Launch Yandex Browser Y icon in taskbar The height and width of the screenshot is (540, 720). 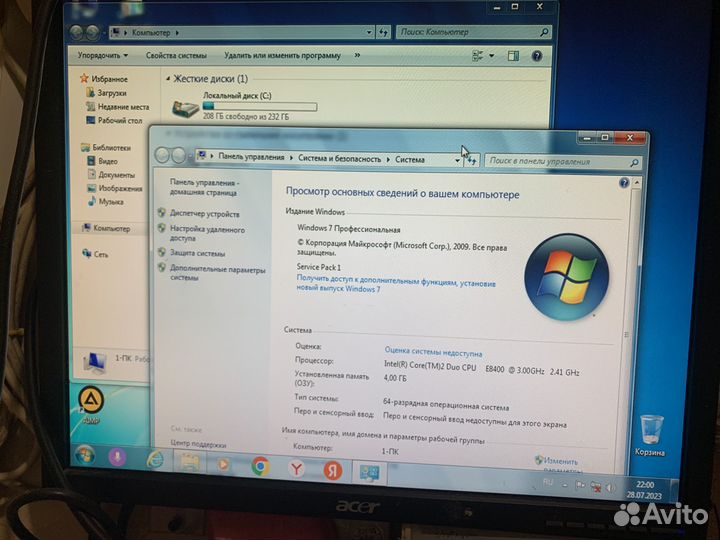pos(297,468)
